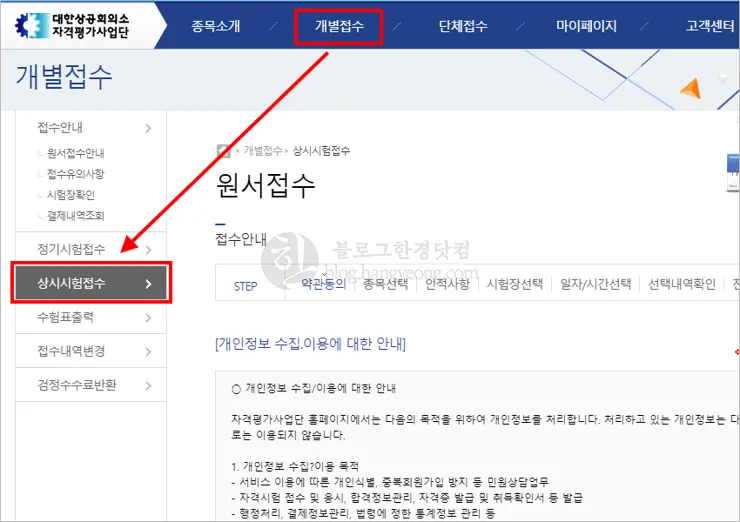Click the STEP label
This screenshot has height=522, width=740.
coord(245,286)
